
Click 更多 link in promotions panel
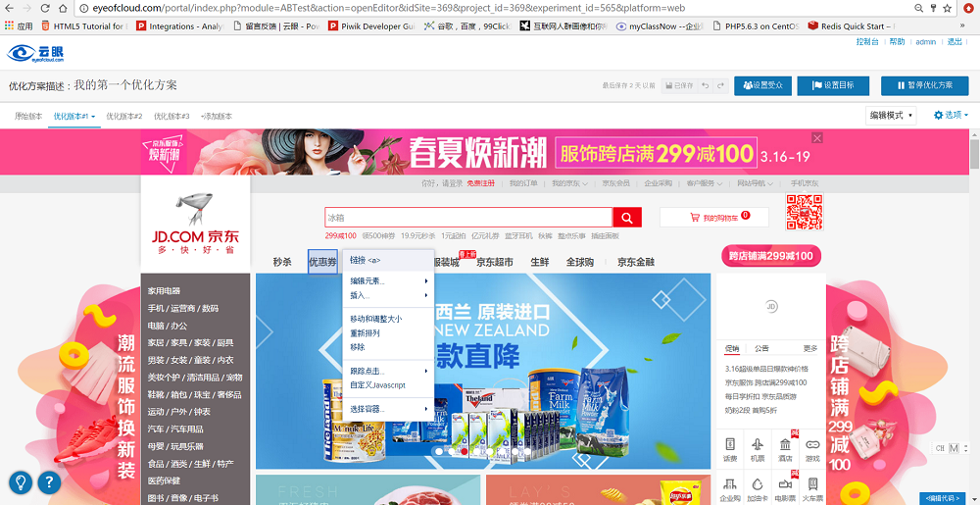[810, 348]
